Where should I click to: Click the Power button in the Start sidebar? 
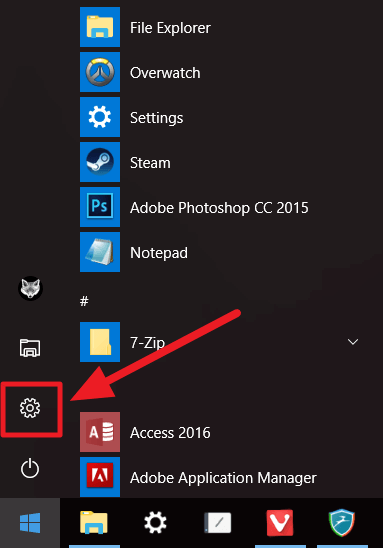point(30,468)
